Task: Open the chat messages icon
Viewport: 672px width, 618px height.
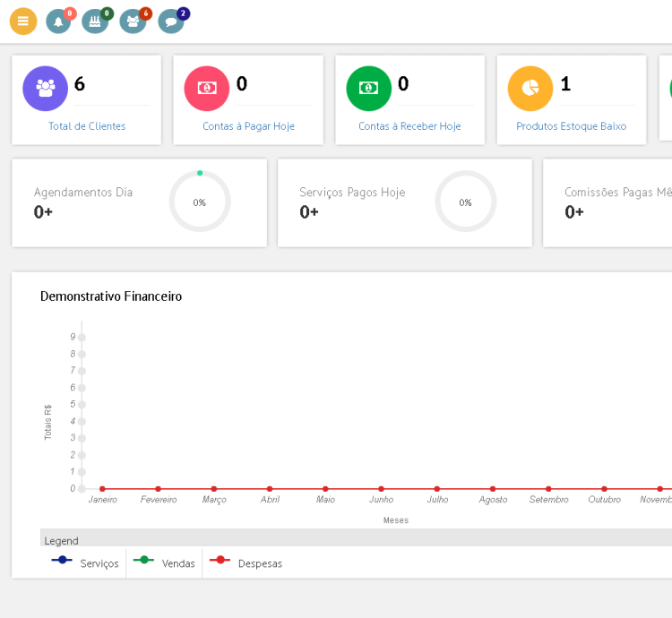Action: [170, 21]
